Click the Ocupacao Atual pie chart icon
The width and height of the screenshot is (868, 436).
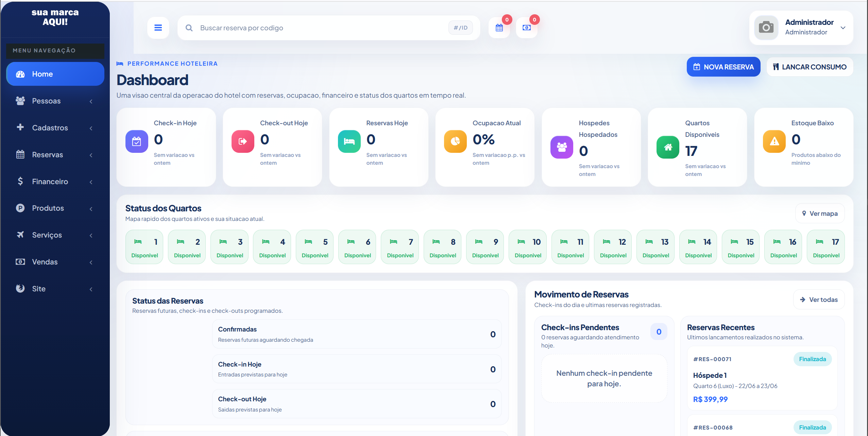tap(455, 141)
